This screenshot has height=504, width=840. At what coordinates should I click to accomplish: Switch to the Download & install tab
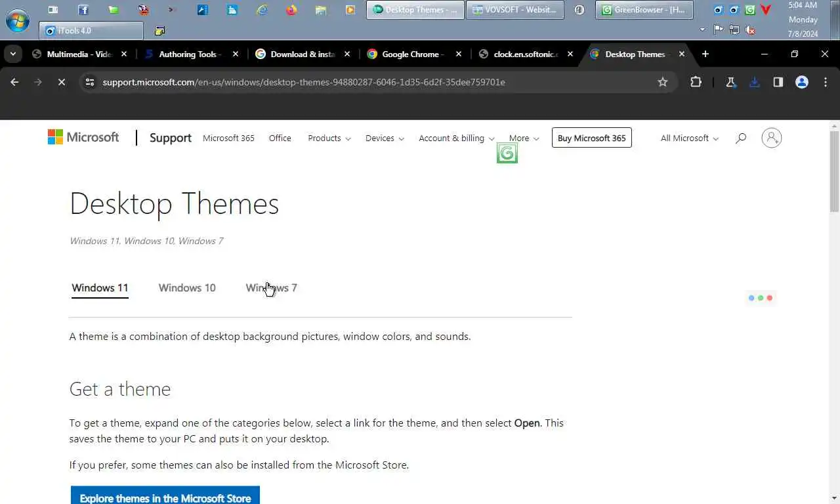click(302, 54)
